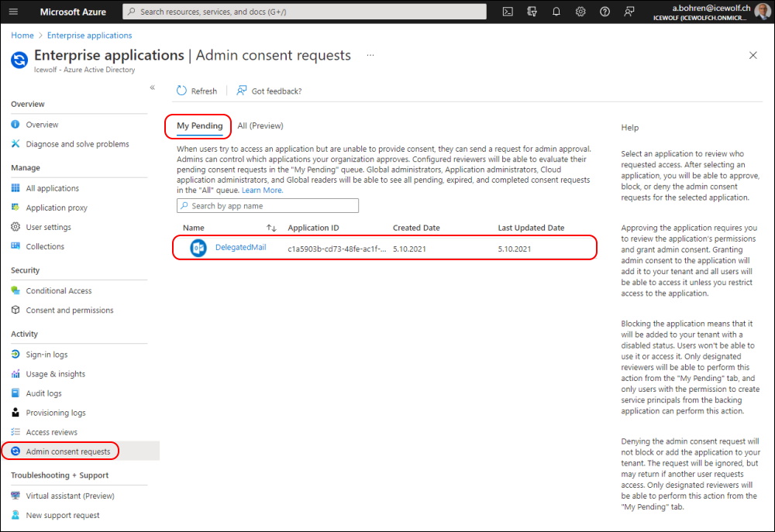Click the Collections icon
Image resolution: width=775 pixels, height=532 pixels.
[x=15, y=246]
